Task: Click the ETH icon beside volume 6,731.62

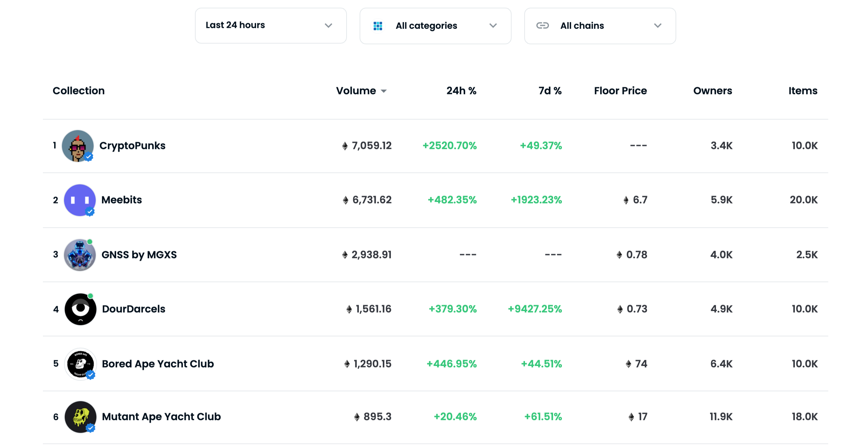Action: click(346, 200)
